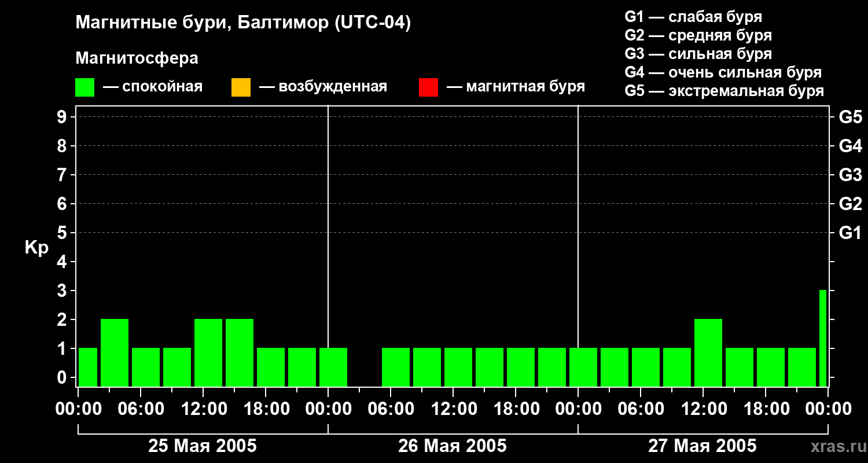The height and width of the screenshot is (463, 868).
Task: Click the '18:00' time label above 25 Мая 2005
Action: click(x=267, y=409)
